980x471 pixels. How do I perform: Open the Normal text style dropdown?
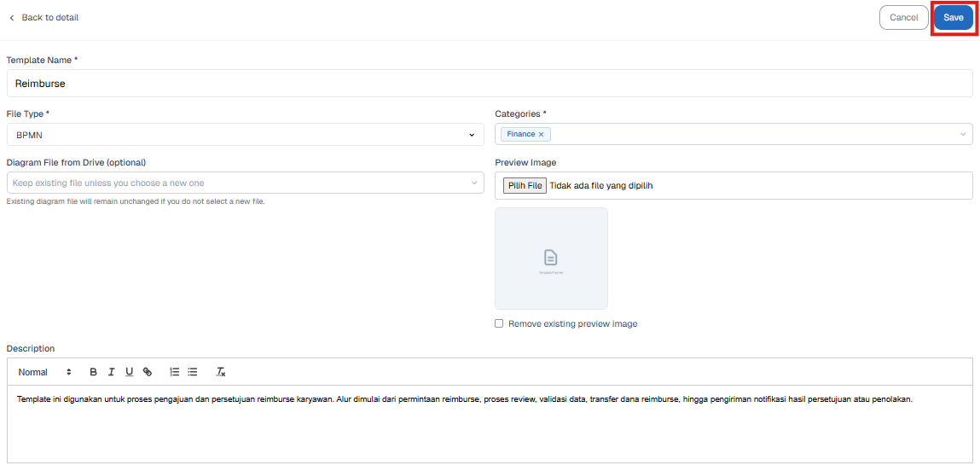pos(45,372)
